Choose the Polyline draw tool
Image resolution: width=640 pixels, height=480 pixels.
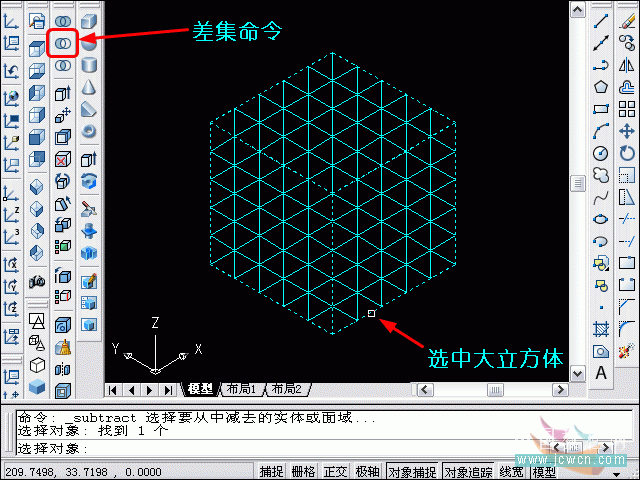click(x=601, y=65)
